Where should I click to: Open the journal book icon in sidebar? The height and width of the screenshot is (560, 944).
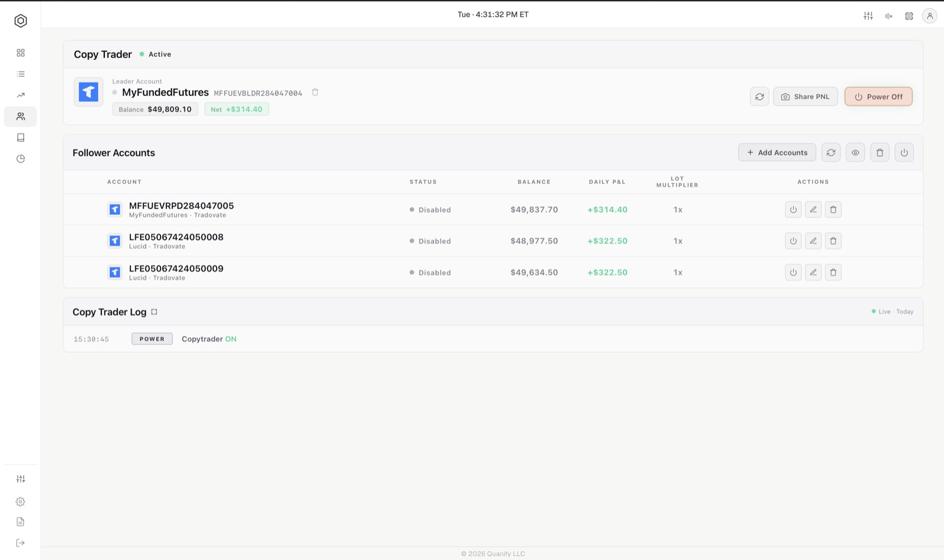click(21, 138)
